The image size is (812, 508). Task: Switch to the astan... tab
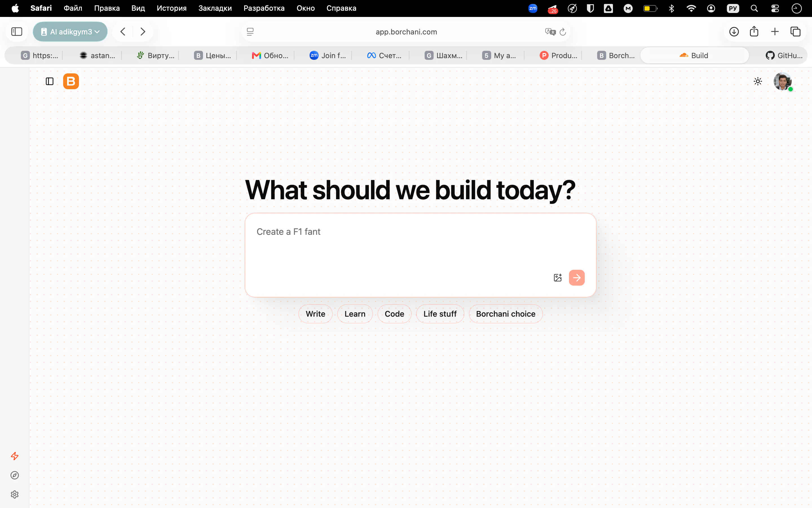coord(97,55)
